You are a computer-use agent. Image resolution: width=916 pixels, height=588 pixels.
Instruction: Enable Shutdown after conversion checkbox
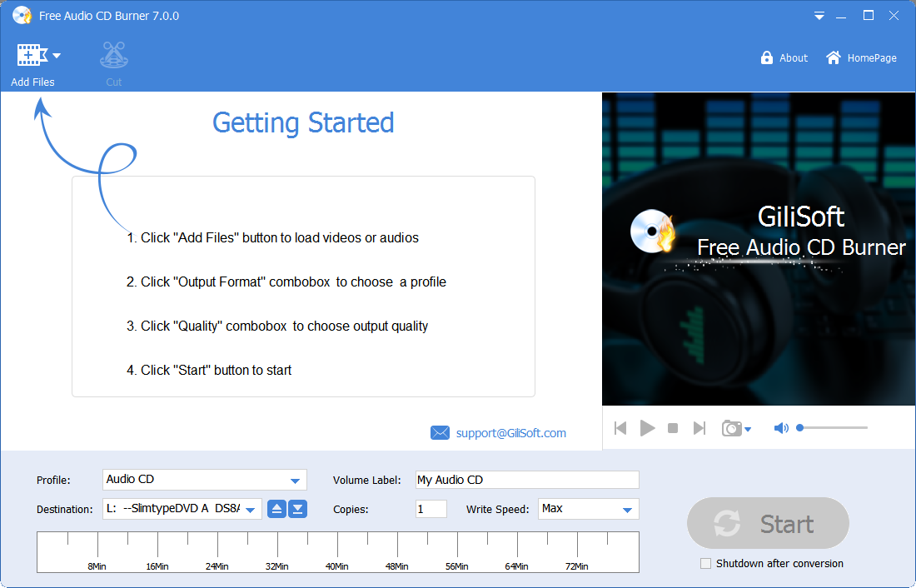(705, 564)
